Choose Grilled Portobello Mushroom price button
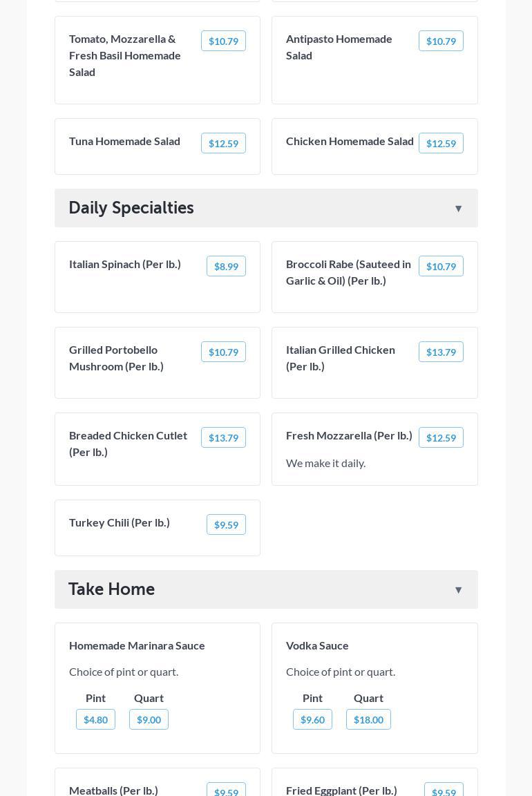 (223, 352)
